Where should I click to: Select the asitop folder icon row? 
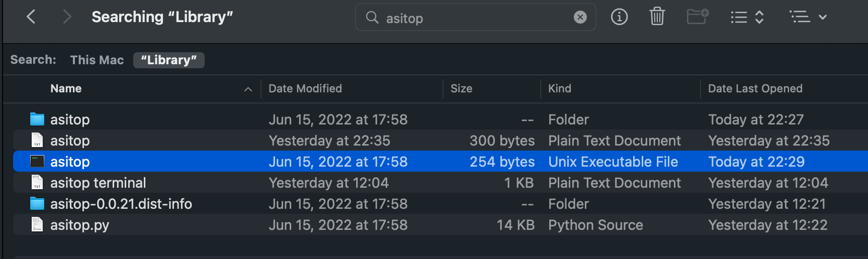pos(440,119)
